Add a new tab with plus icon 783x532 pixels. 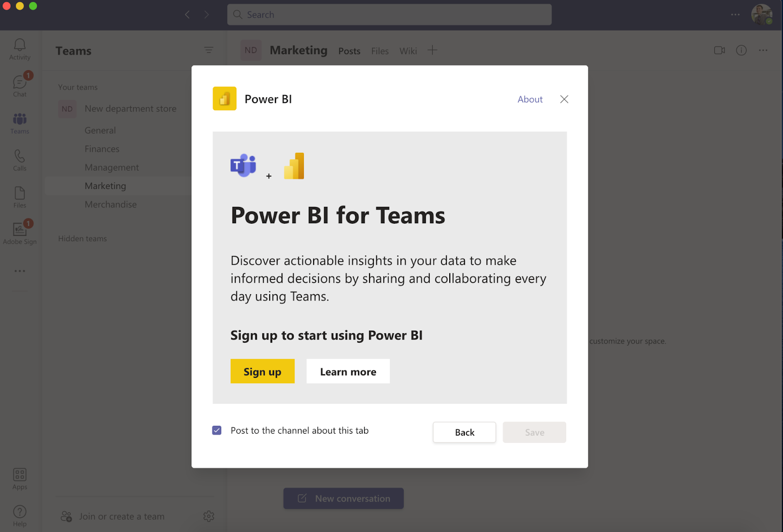(x=432, y=50)
